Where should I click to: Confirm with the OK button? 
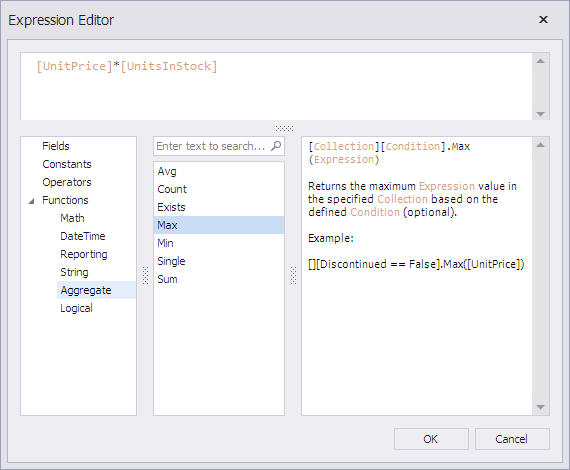431,439
